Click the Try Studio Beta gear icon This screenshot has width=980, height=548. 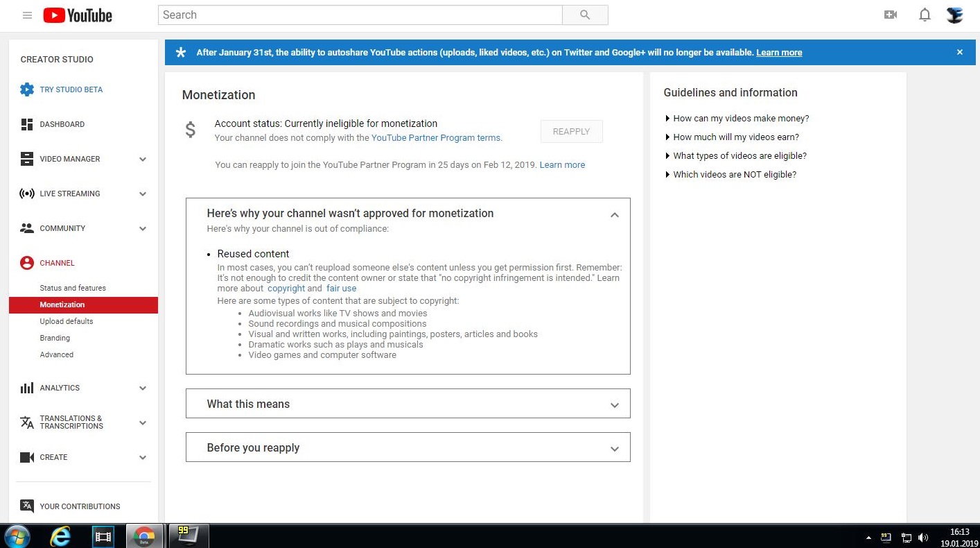tap(27, 89)
